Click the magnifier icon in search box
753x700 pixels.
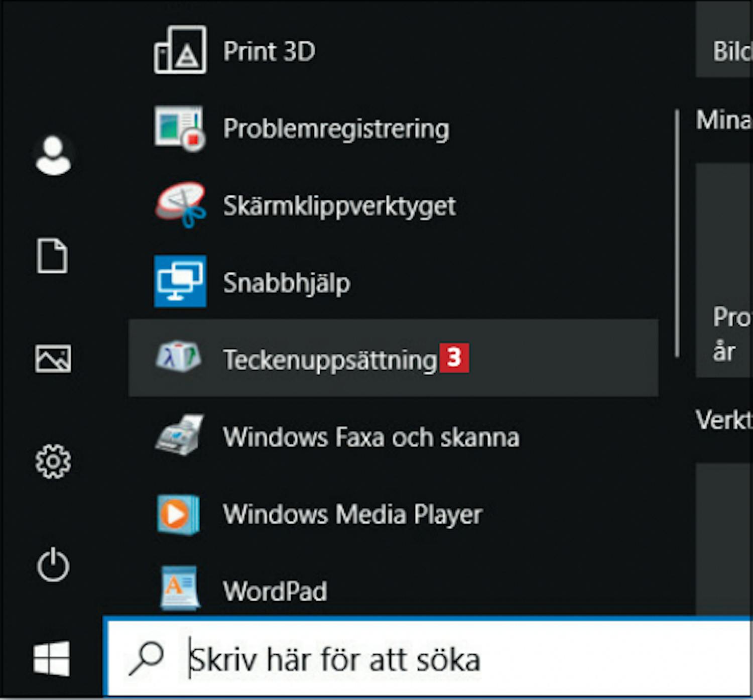[x=146, y=659]
